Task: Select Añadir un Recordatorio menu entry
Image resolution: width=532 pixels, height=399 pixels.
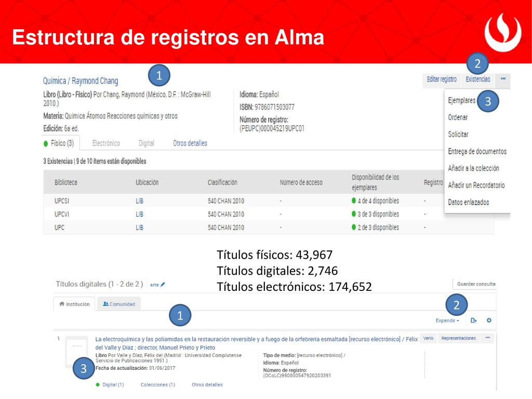Action: click(x=476, y=185)
